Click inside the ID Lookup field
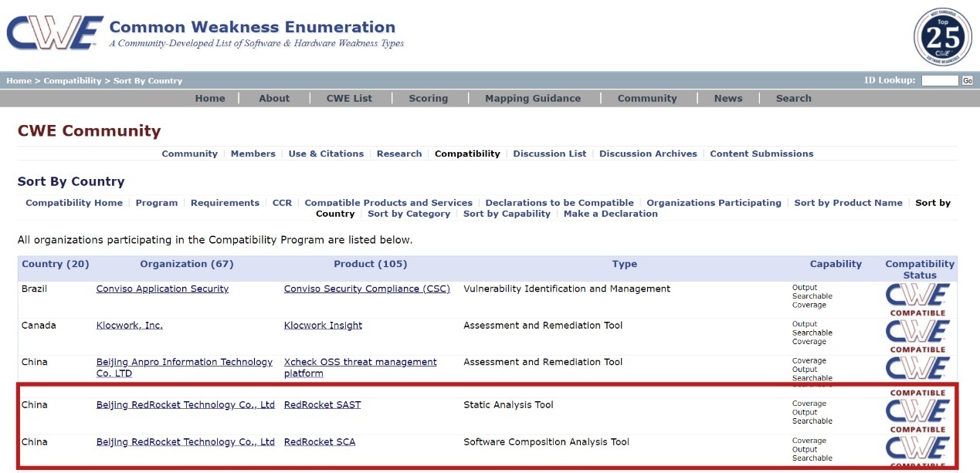 click(x=940, y=80)
